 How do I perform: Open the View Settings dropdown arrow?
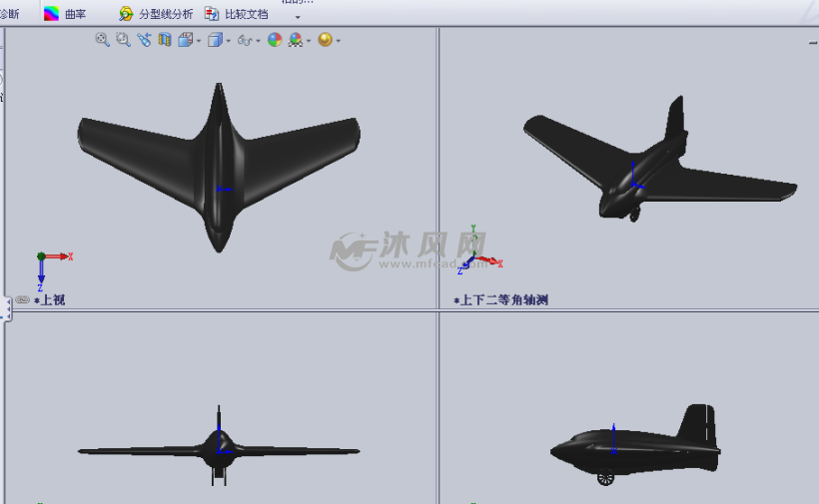point(339,41)
